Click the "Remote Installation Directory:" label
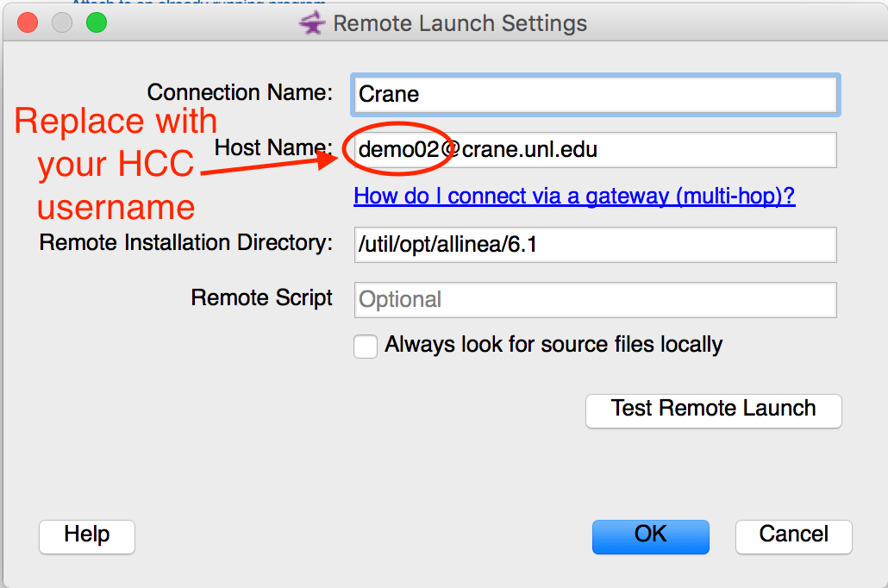888x588 pixels. click(x=186, y=243)
